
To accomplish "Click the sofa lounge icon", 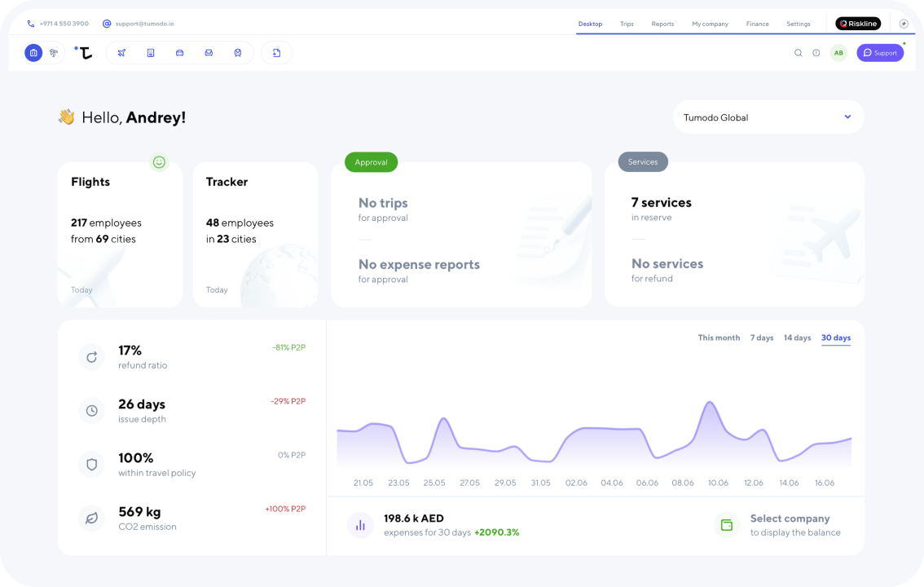I will pos(209,53).
